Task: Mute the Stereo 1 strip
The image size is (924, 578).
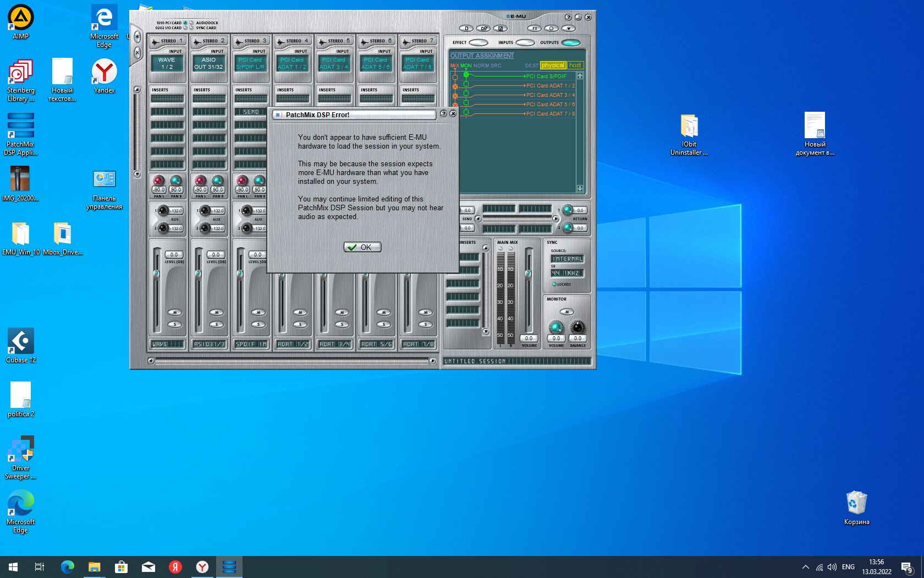Action: click(x=175, y=312)
